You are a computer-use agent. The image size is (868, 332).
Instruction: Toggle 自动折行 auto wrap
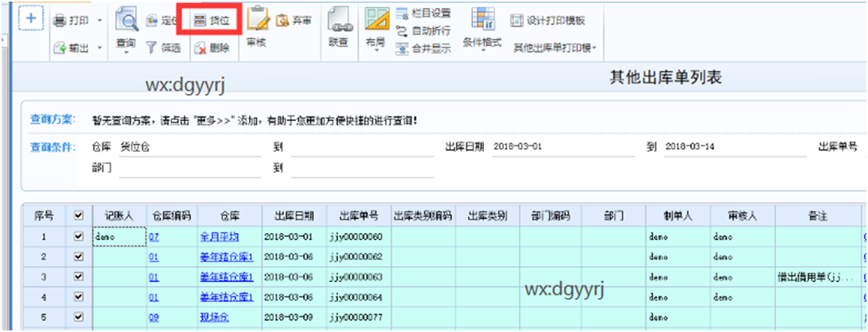click(x=424, y=30)
